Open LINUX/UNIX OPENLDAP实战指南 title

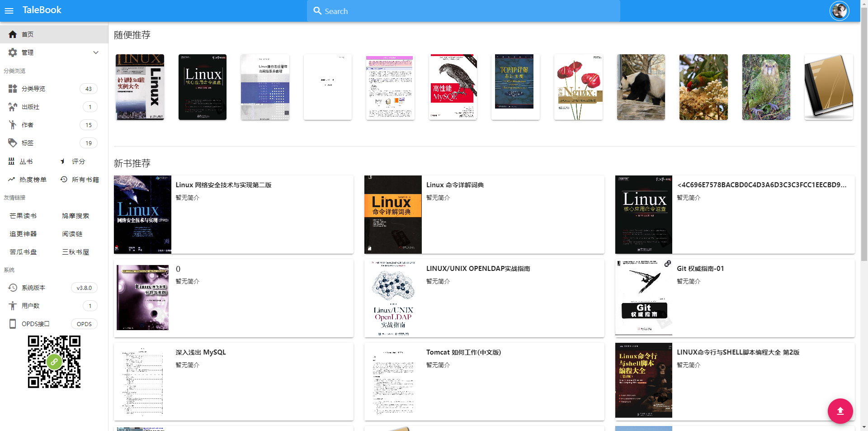(x=478, y=269)
